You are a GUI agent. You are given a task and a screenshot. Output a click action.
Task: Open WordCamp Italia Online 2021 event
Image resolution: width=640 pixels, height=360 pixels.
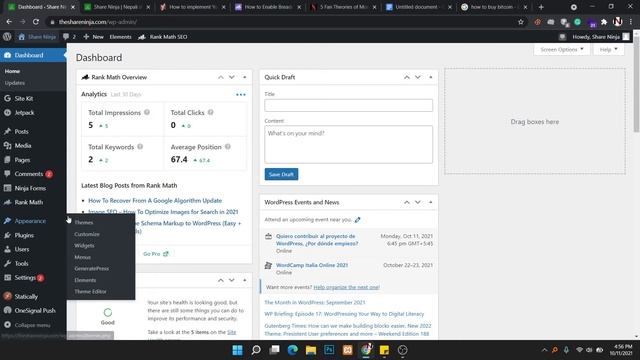coord(312,265)
